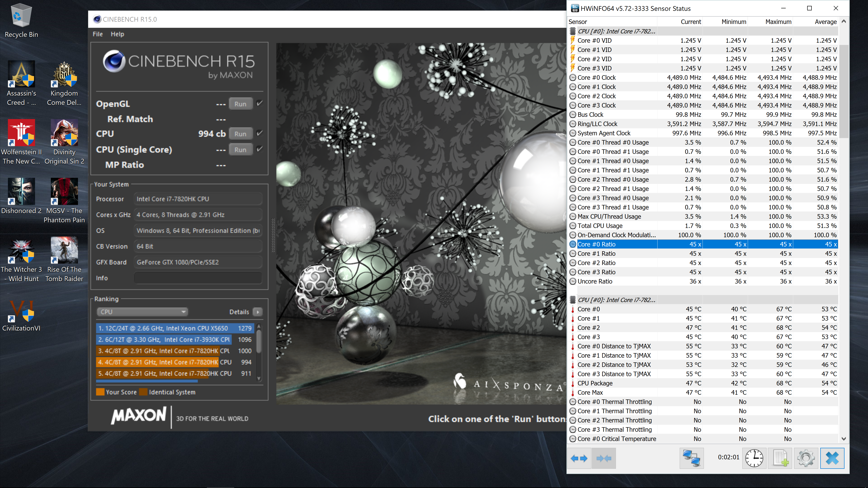868x488 pixels.
Task: Open the Cinebench Help menu
Action: pyautogui.click(x=117, y=34)
